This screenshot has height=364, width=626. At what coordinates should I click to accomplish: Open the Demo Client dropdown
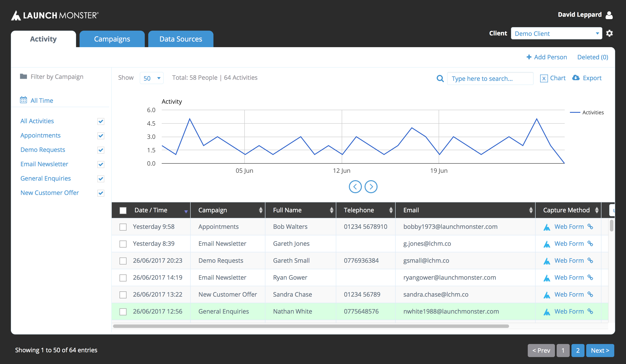pos(556,33)
